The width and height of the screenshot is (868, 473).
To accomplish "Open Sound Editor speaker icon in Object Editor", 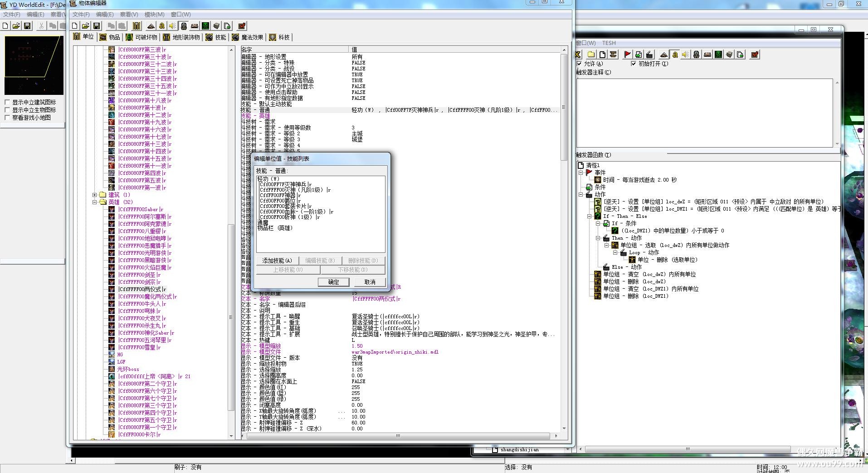I will coord(173,26).
